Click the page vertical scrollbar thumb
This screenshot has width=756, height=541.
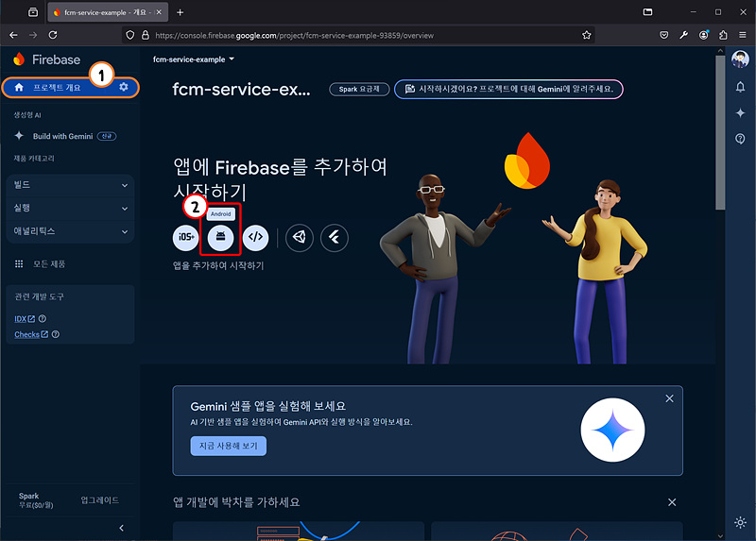[x=720, y=132]
